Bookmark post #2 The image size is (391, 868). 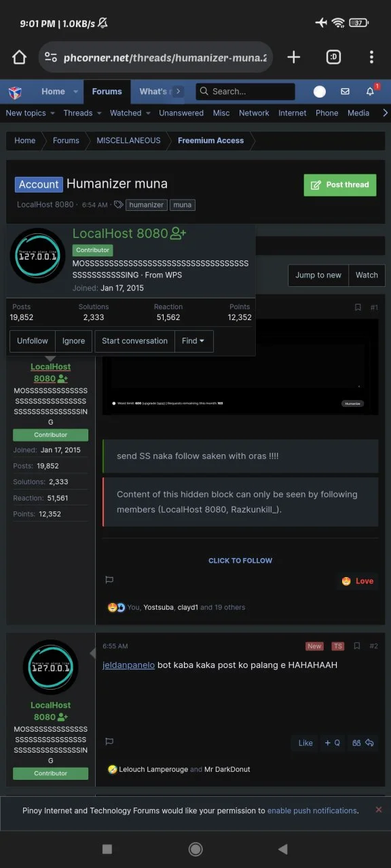click(x=358, y=646)
